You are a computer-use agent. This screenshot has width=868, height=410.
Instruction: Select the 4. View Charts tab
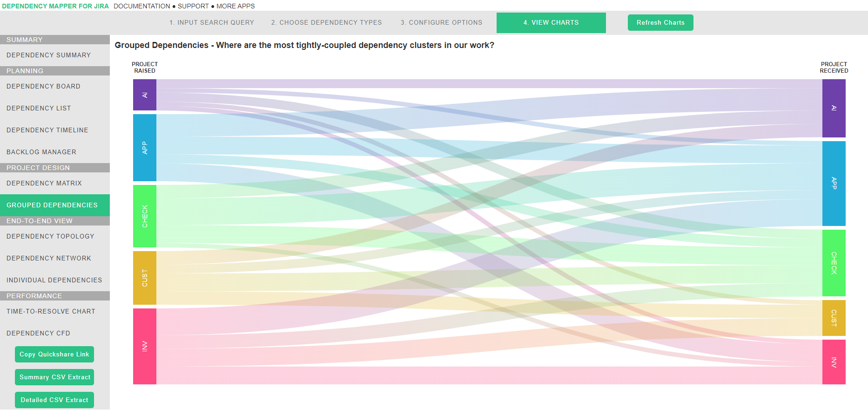coord(551,23)
